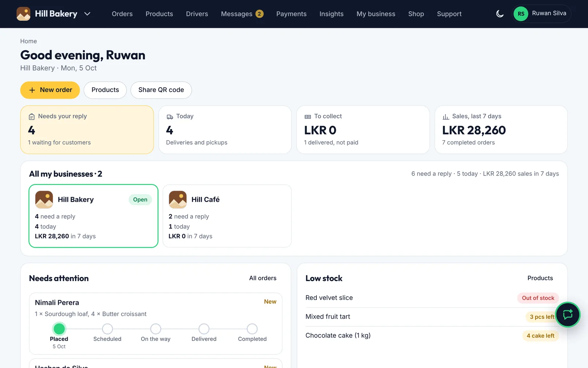
Task: Select the Hill Café business thumbnail
Action: click(x=178, y=199)
